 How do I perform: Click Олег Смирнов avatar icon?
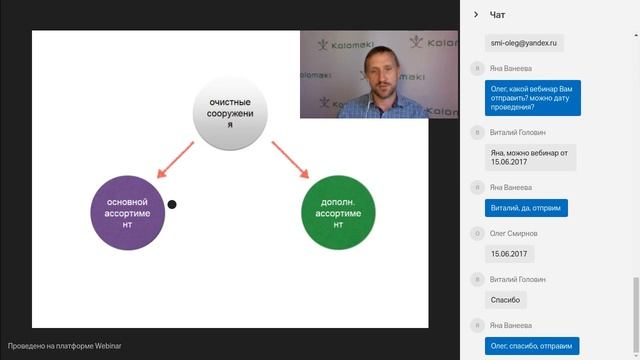click(477, 233)
